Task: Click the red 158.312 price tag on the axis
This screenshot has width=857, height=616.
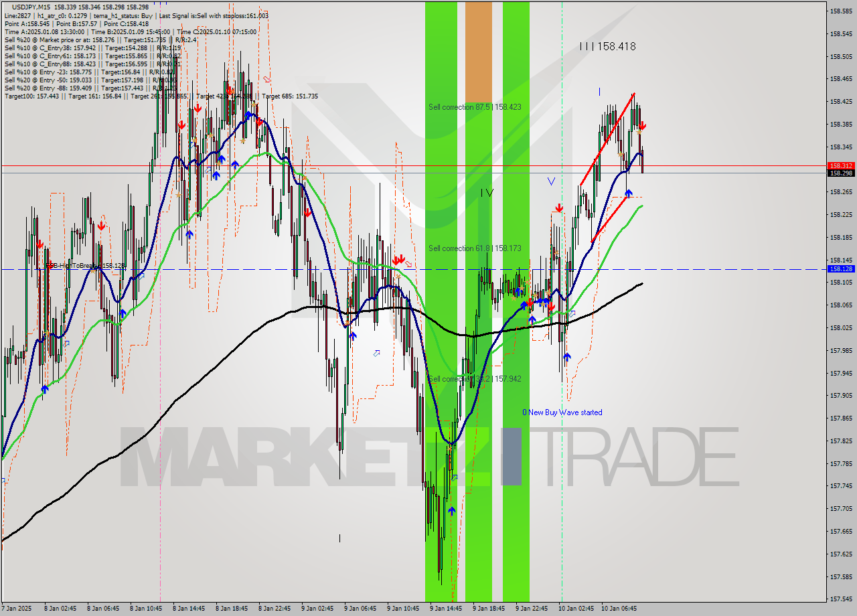Action: [x=841, y=165]
